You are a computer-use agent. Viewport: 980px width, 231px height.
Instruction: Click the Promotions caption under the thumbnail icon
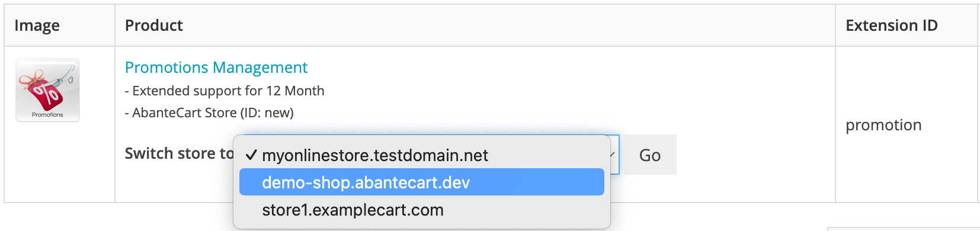(x=47, y=115)
